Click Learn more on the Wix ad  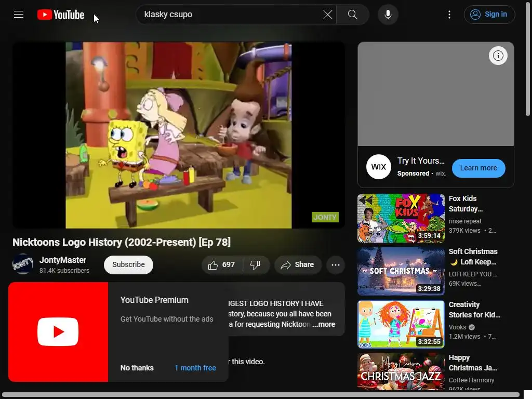(478, 168)
